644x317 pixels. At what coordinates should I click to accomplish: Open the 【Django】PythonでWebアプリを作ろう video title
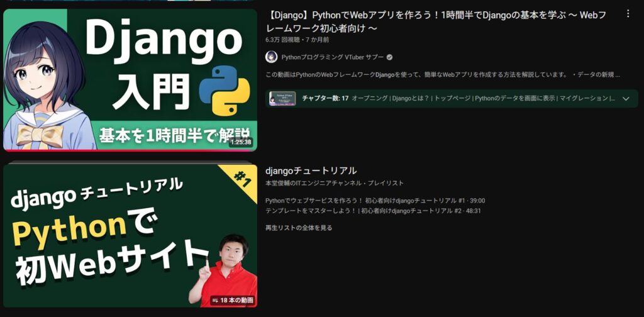pyautogui.click(x=436, y=22)
